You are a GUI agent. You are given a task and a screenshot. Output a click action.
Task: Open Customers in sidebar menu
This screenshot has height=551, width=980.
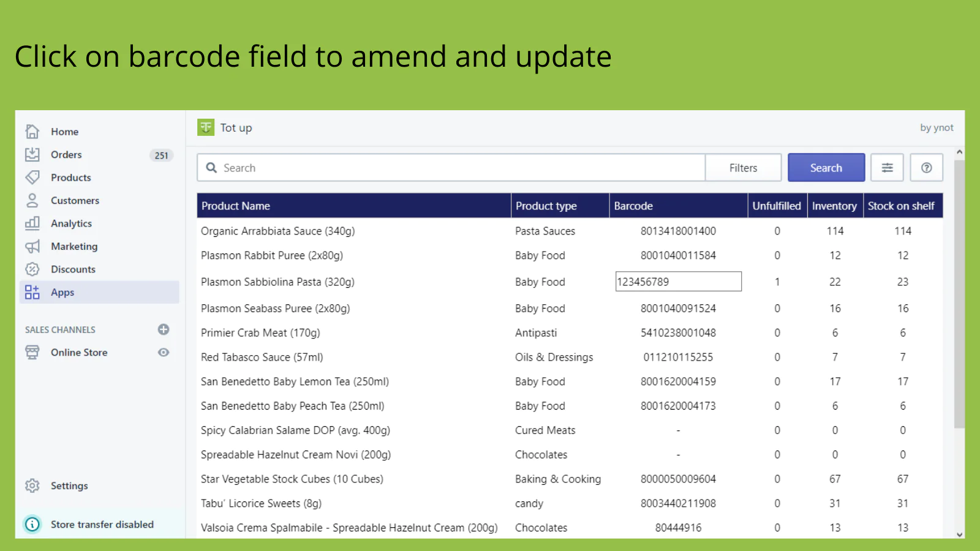(x=75, y=200)
